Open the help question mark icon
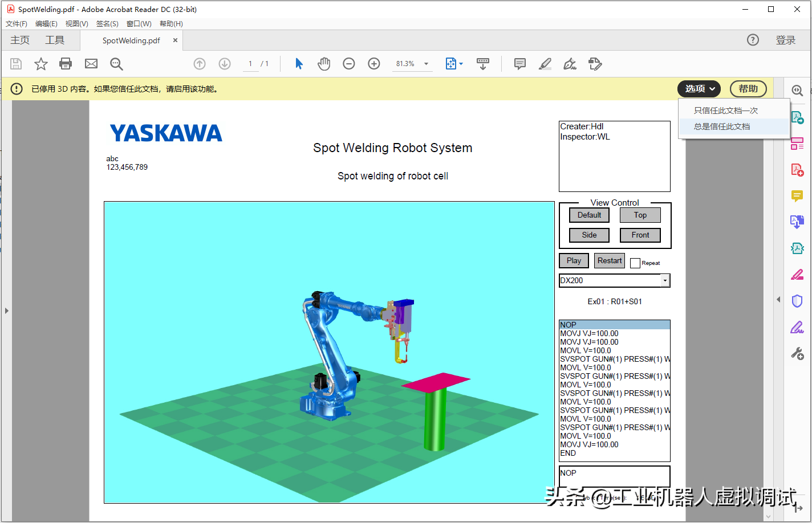812x523 pixels. [753, 40]
